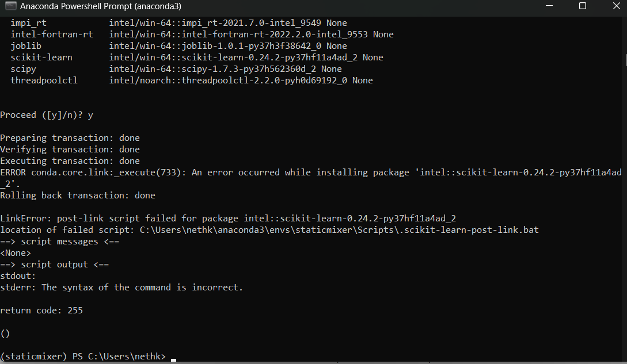Screen dimensions: 627x364
Task: Click the vertical scrollbar thumb
Action: pos(625,60)
